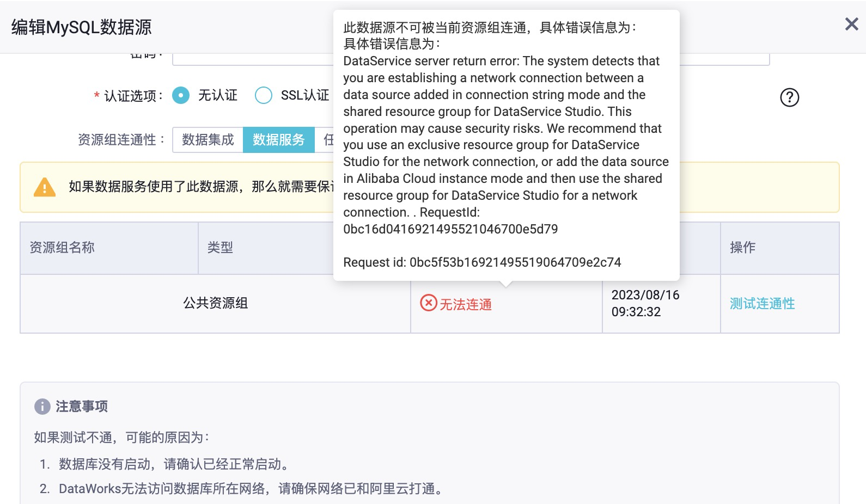866x504 pixels.
Task: Switch to the 数据服务 tab
Action: 278,140
